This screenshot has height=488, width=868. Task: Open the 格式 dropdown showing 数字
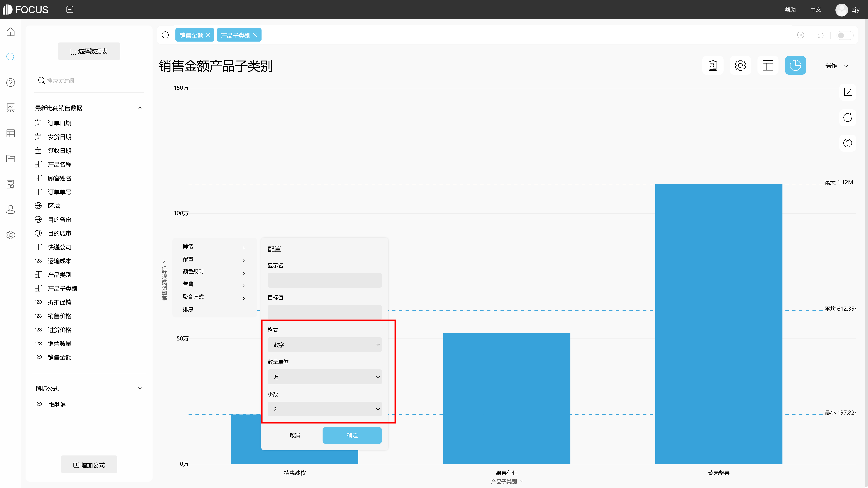(324, 345)
